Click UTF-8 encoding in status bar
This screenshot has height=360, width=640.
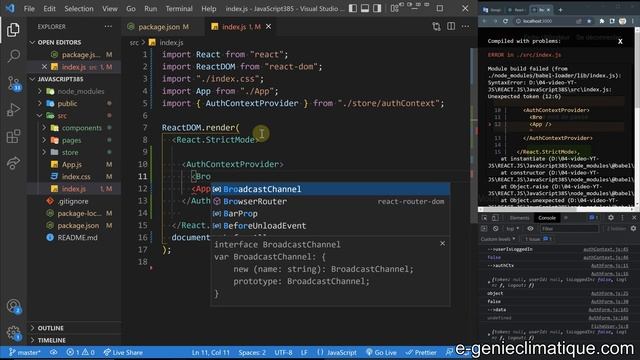[283, 352]
